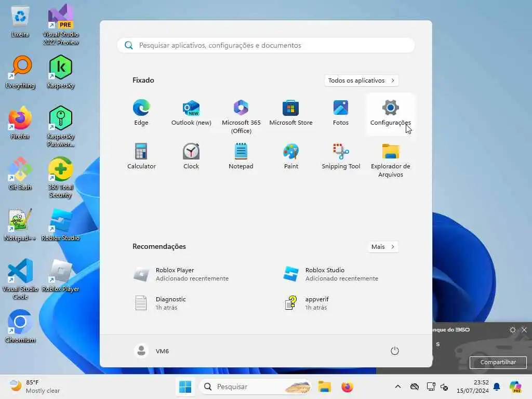Open File Explorer from taskbar
This screenshot has width=532, height=399.
[x=324, y=387]
